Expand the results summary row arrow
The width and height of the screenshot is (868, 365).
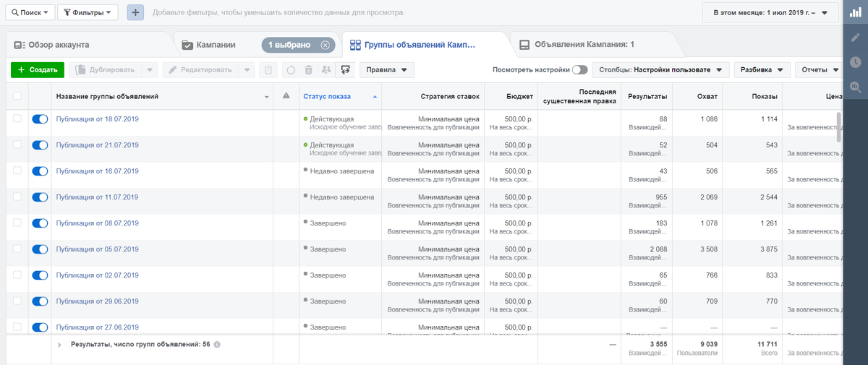tap(60, 345)
